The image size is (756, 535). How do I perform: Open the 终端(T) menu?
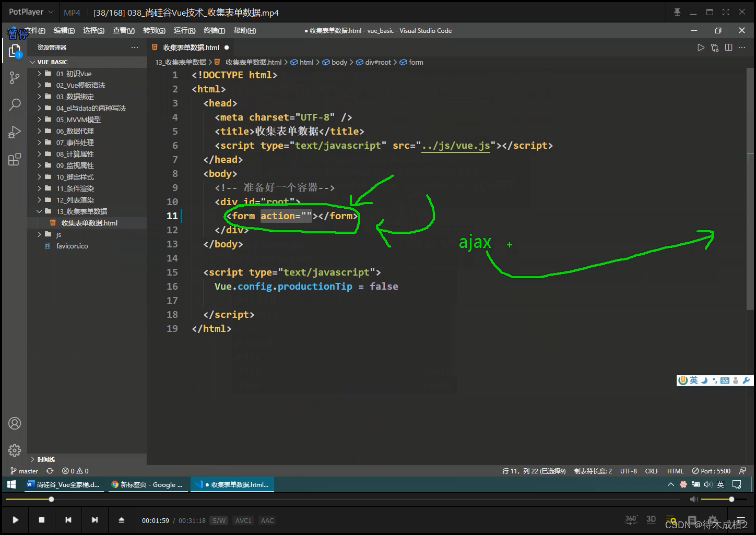214,31
